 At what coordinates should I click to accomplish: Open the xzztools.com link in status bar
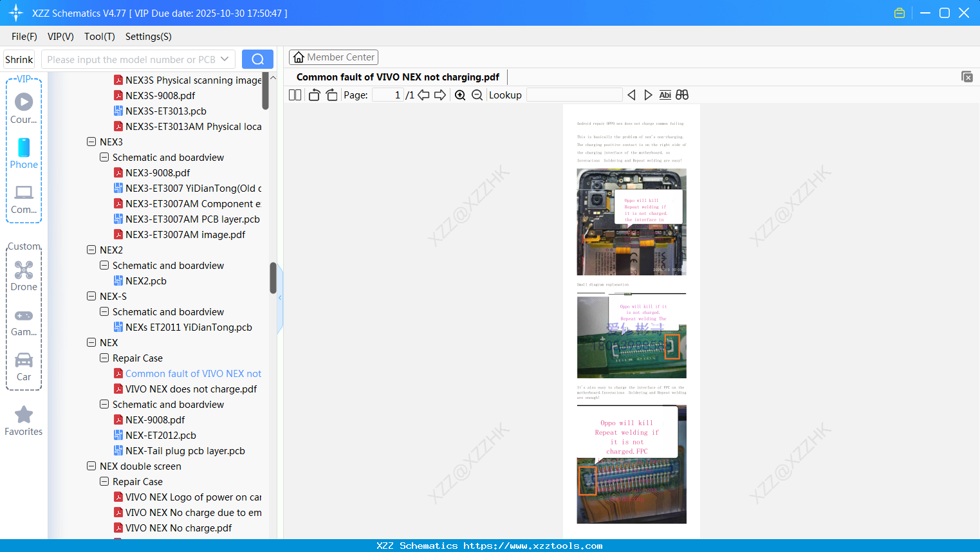pos(533,546)
